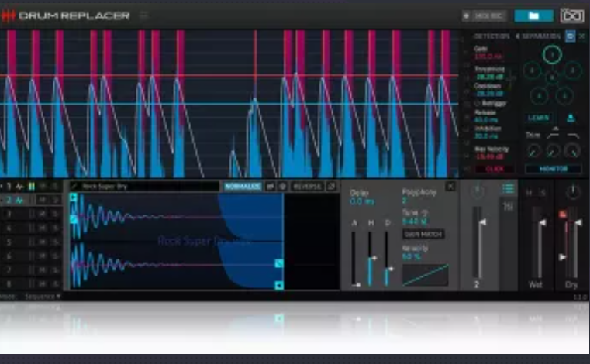Viewport: 590px width, 364px height.
Task: Click the blue Cooldown dB value
Action: 489,93
